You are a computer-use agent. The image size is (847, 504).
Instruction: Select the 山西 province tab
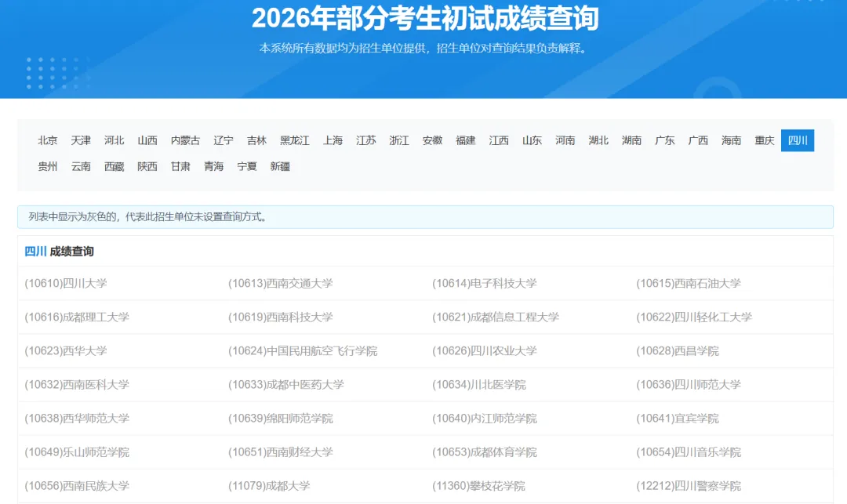(x=147, y=140)
